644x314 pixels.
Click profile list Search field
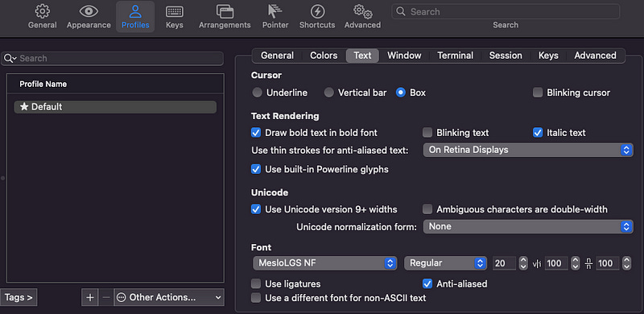(x=112, y=58)
